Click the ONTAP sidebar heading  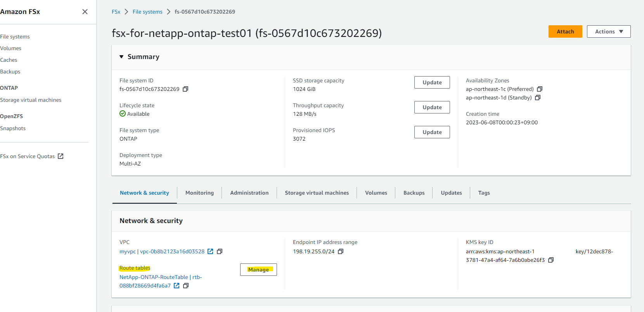pyautogui.click(x=9, y=88)
